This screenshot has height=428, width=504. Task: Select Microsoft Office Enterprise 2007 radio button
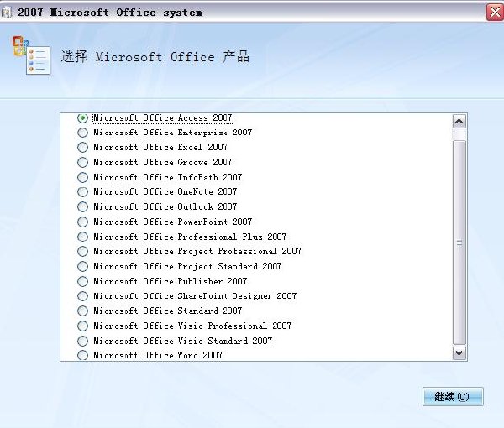(x=82, y=133)
